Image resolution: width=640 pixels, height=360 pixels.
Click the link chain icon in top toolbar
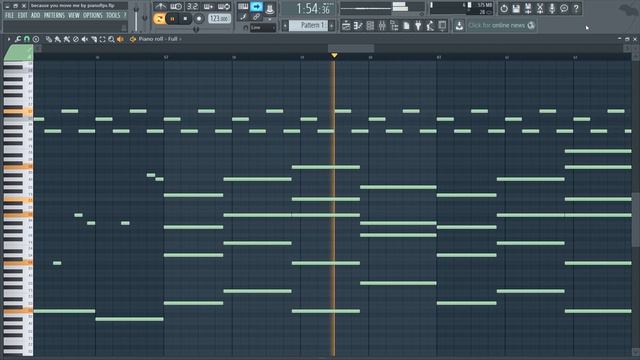256,17
